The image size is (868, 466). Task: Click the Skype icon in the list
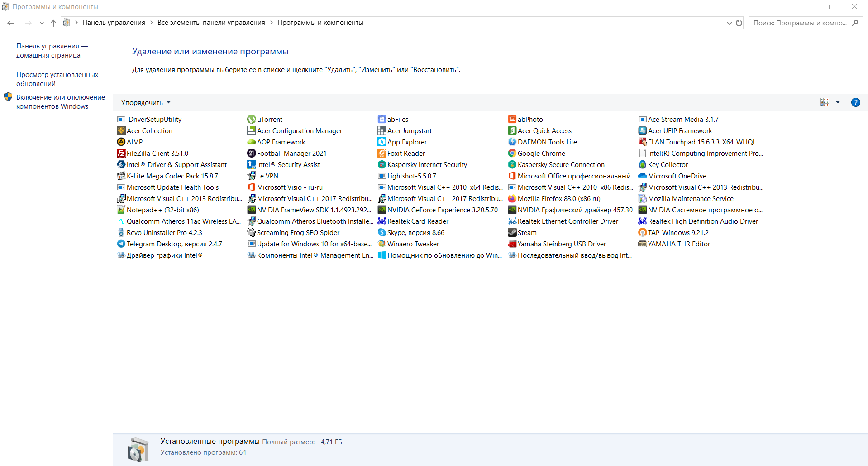382,233
